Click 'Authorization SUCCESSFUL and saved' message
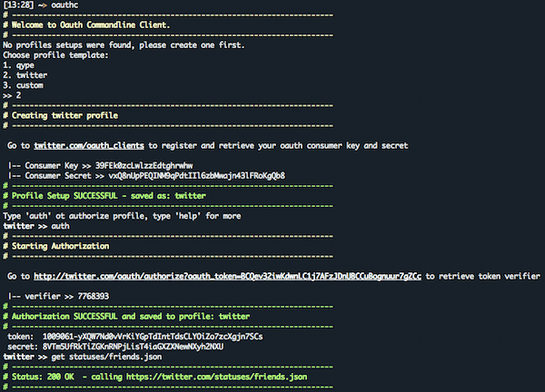This screenshot has height=392, width=545. (x=130, y=317)
